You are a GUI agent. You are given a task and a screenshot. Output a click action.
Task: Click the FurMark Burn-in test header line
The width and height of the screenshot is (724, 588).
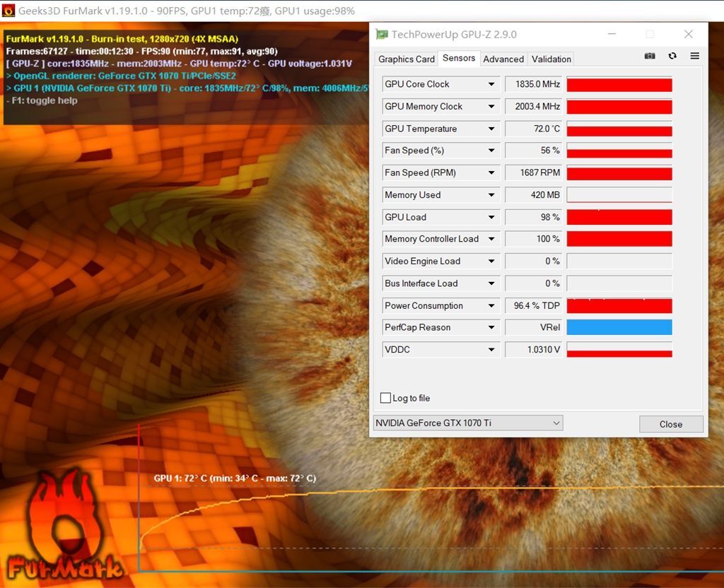(x=122, y=39)
